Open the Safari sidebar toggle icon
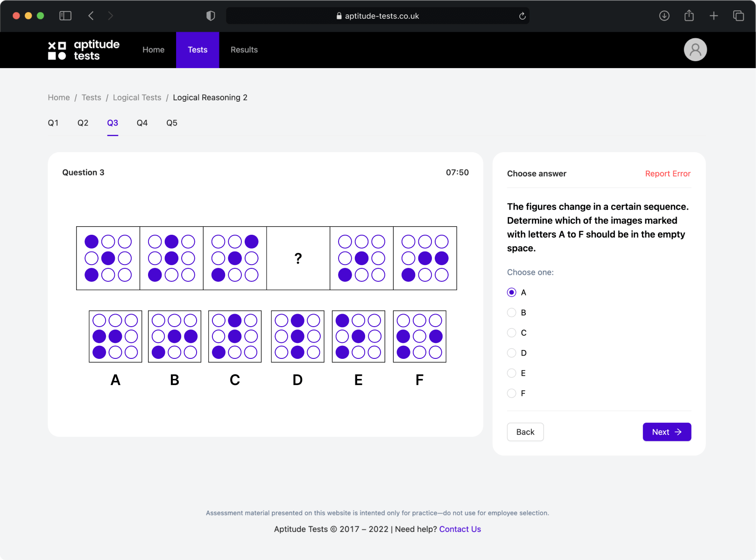This screenshot has width=756, height=560. tap(65, 16)
